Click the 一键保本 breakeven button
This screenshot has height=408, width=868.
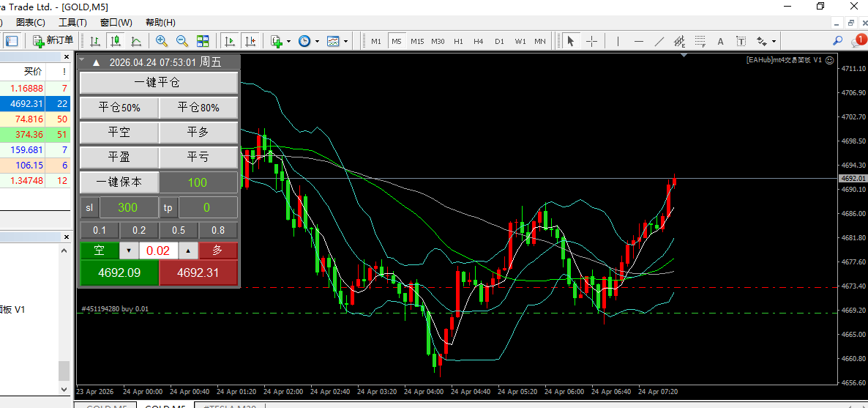[119, 182]
